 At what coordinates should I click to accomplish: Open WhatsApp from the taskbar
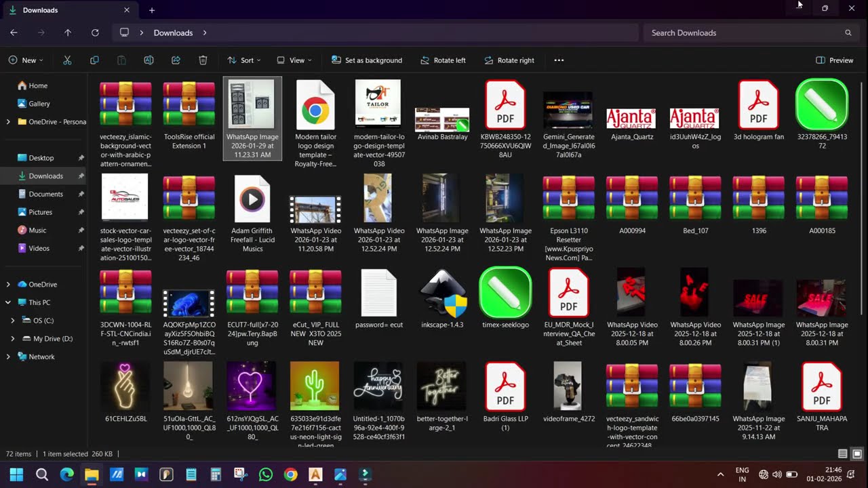pos(265,474)
